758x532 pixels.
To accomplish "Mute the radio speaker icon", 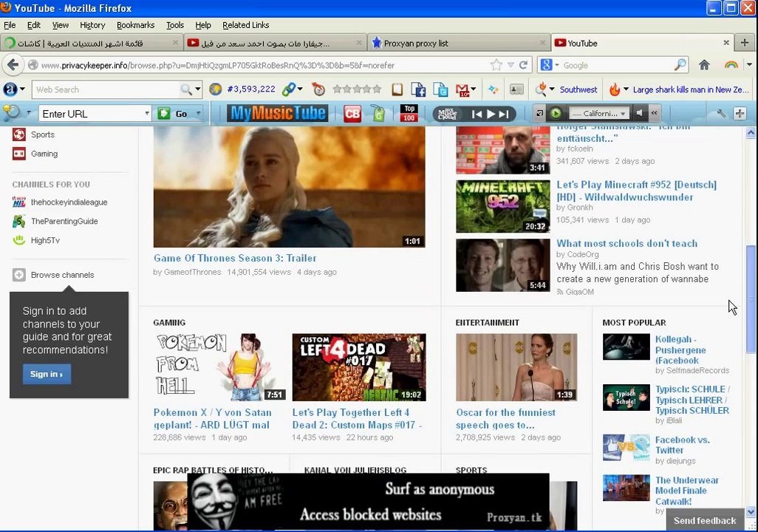I will point(640,113).
